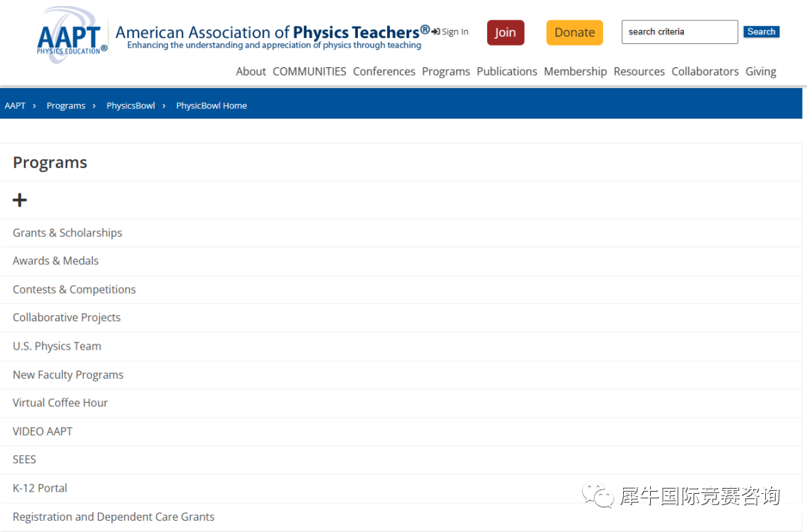This screenshot has width=807, height=532.
Task: Focus the search criteria input field
Action: (x=679, y=32)
